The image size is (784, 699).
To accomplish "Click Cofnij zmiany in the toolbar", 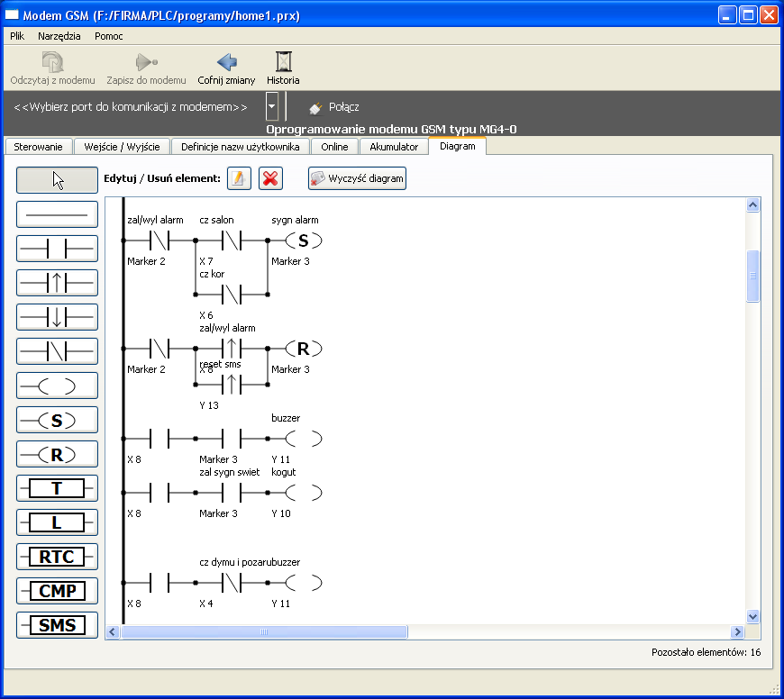I will 226,69.
